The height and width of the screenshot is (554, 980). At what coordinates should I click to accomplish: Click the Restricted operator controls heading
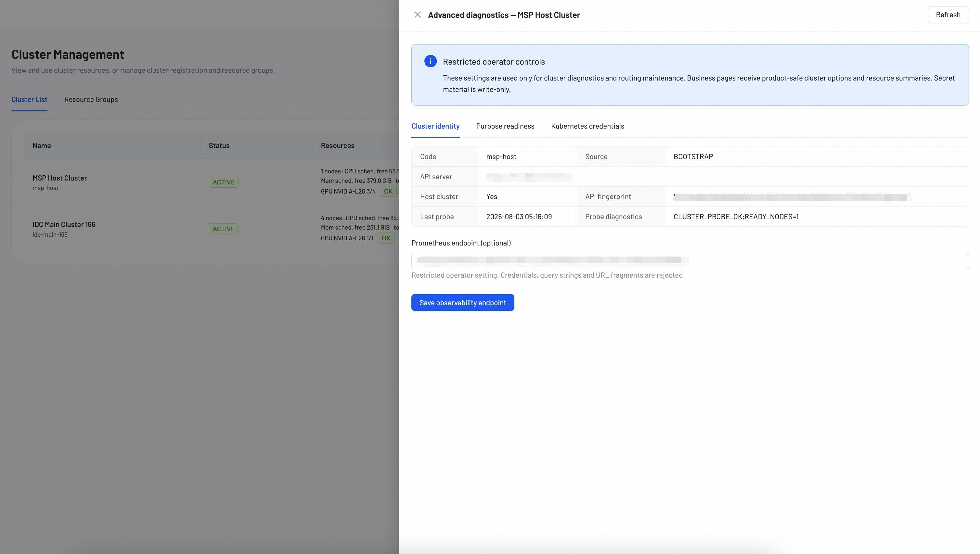(x=494, y=62)
